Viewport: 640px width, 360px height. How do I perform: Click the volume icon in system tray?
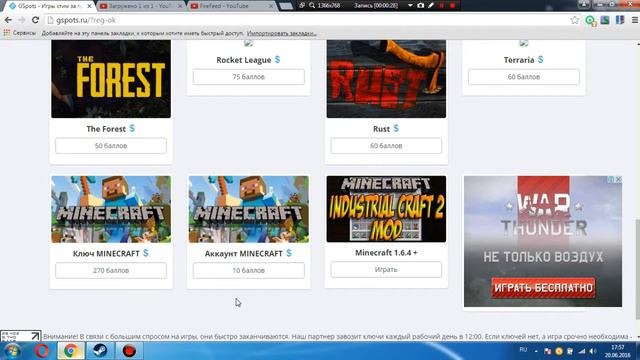click(x=593, y=351)
